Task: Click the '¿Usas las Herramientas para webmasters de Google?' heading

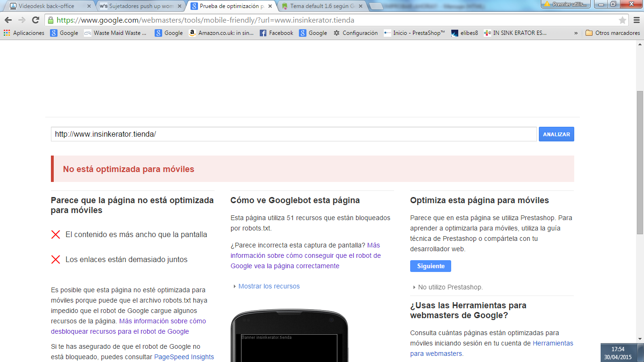Action: coord(468,311)
